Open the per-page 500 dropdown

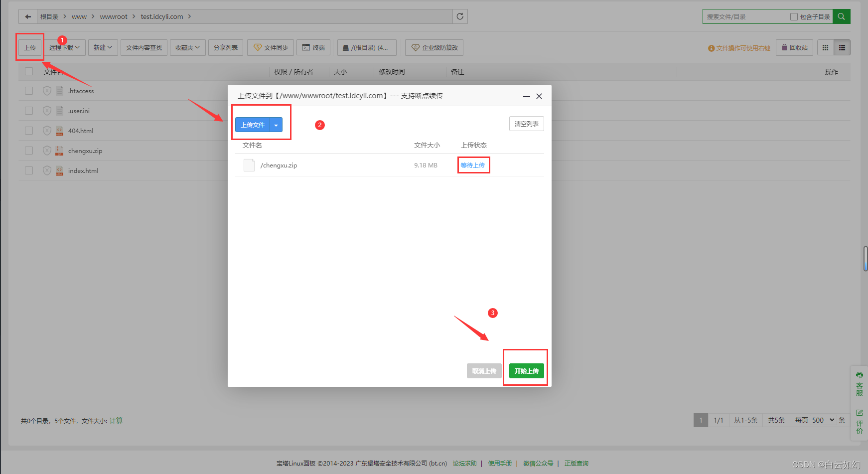click(823, 420)
